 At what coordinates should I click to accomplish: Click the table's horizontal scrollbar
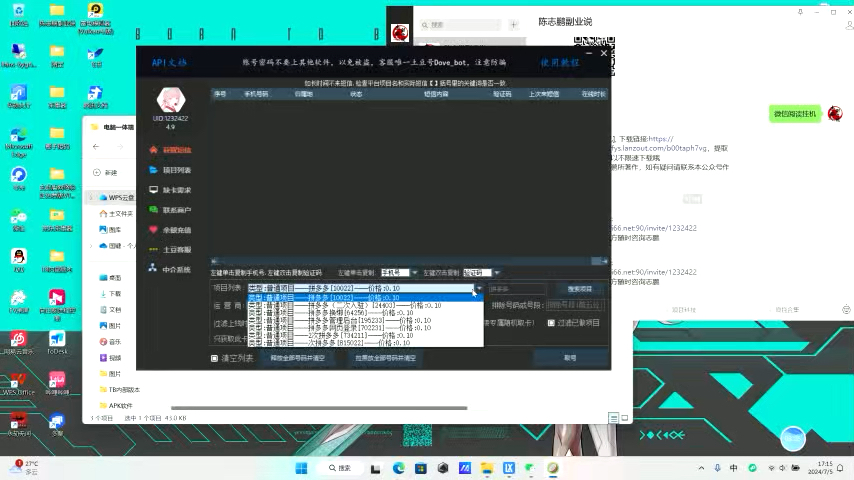(409, 261)
